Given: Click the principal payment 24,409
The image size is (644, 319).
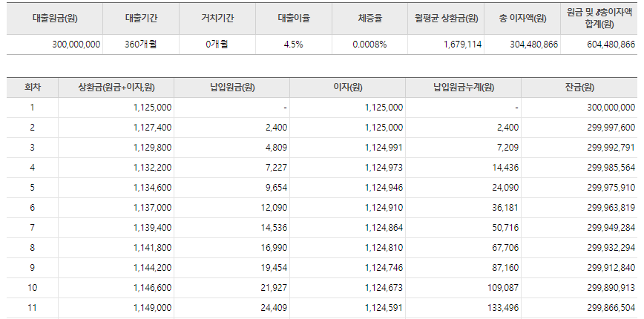Looking at the screenshot, I should [x=275, y=308].
